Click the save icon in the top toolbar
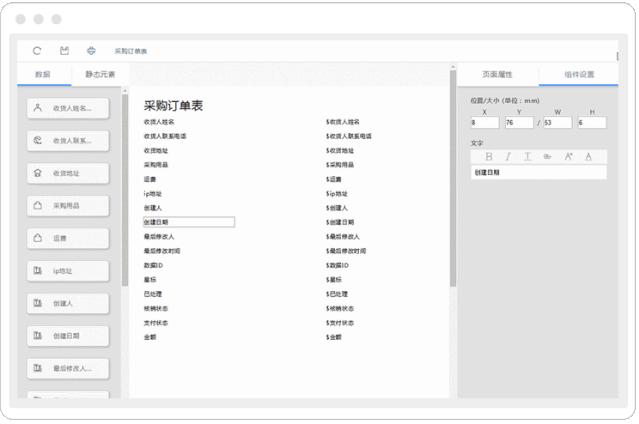 point(64,51)
